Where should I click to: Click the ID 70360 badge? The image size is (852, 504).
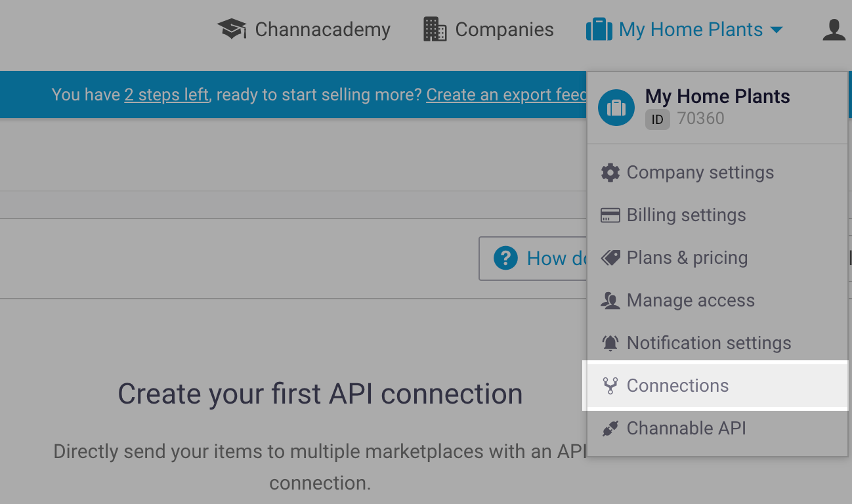tap(657, 119)
